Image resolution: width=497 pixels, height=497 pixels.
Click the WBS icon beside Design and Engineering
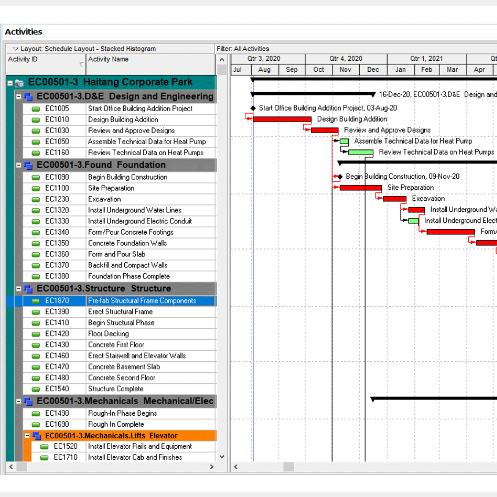(x=28, y=97)
